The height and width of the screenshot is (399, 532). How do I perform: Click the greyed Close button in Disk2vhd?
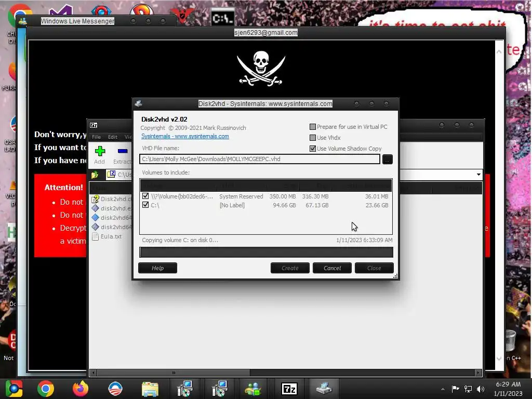pyautogui.click(x=374, y=268)
